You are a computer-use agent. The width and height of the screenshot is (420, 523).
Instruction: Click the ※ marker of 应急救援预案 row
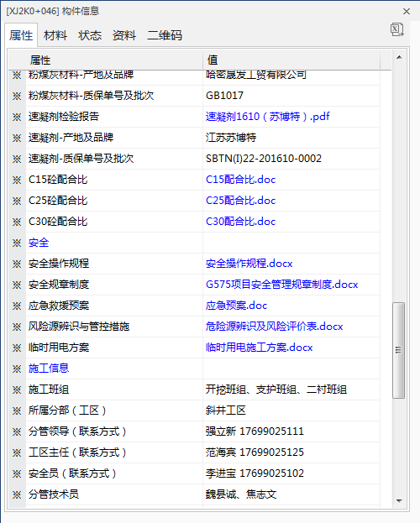click(x=17, y=306)
